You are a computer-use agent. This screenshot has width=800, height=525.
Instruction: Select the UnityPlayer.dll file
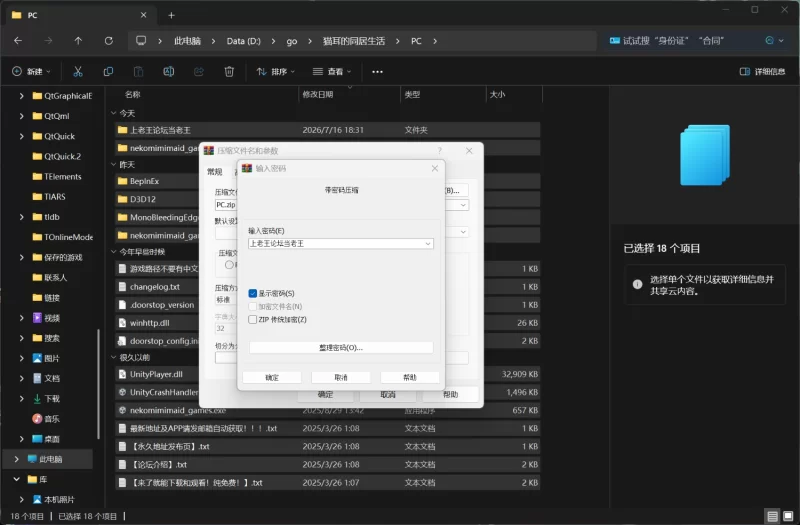click(x=156, y=374)
